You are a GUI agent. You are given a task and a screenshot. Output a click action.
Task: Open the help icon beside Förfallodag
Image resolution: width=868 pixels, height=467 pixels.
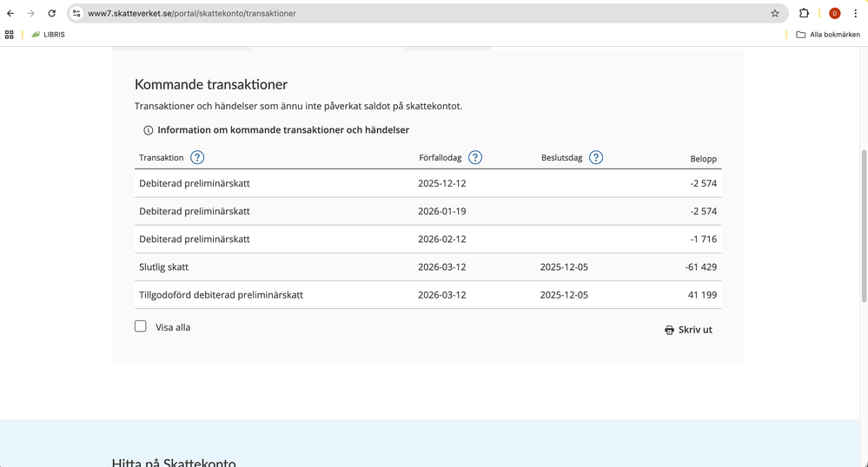point(475,157)
